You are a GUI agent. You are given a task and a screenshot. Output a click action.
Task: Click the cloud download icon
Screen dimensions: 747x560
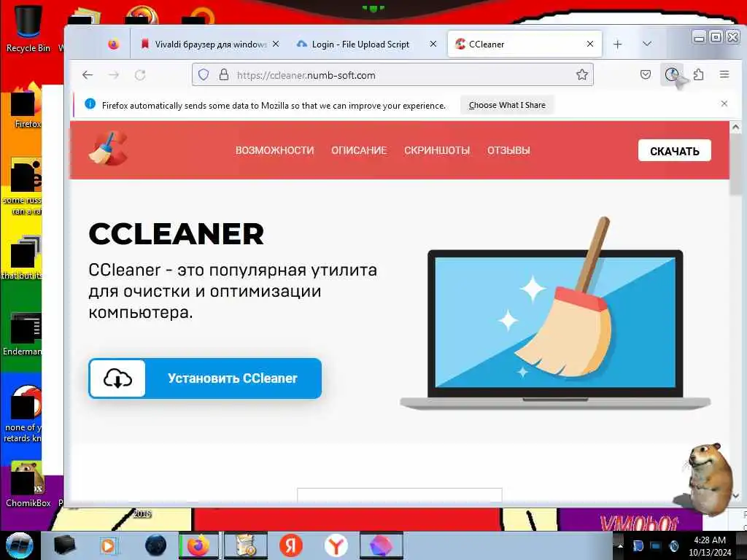click(x=117, y=378)
